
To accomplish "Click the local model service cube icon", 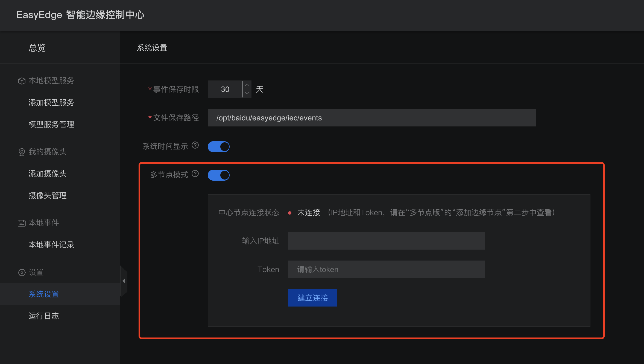I will [x=22, y=81].
